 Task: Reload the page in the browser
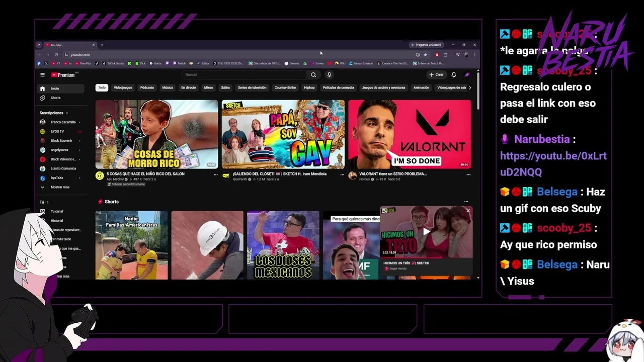point(56,55)
